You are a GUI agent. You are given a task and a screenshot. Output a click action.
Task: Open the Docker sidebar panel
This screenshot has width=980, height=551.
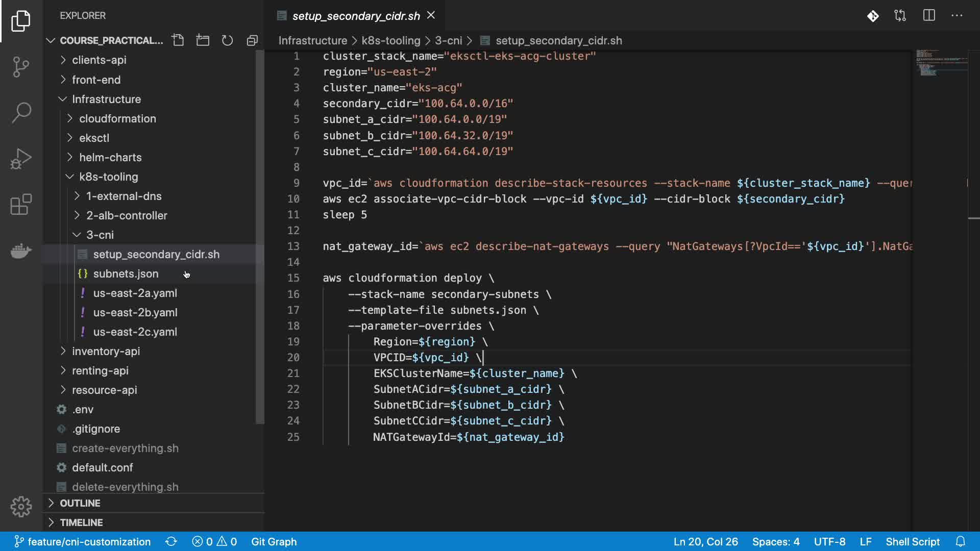coord(21,251)
